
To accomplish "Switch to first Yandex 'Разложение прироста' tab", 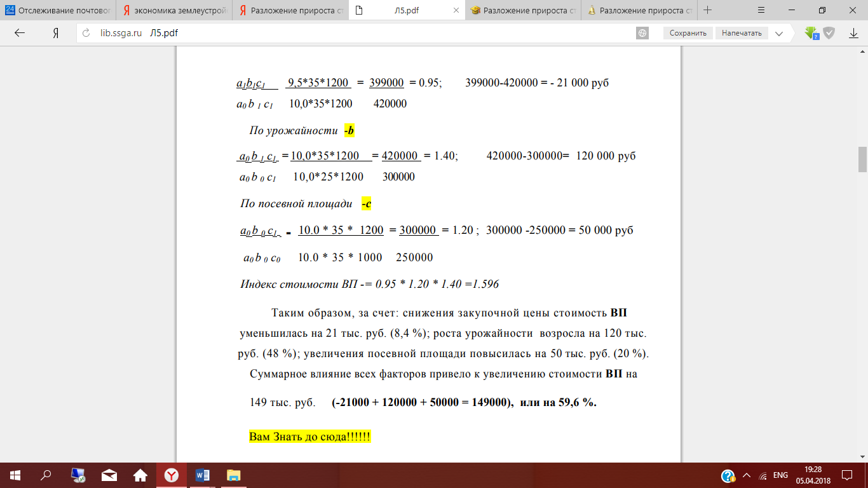I will (290, 10).
